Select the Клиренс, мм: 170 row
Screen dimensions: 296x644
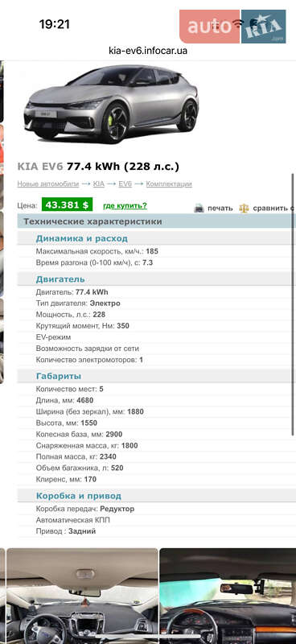click(x=156, y=479)
